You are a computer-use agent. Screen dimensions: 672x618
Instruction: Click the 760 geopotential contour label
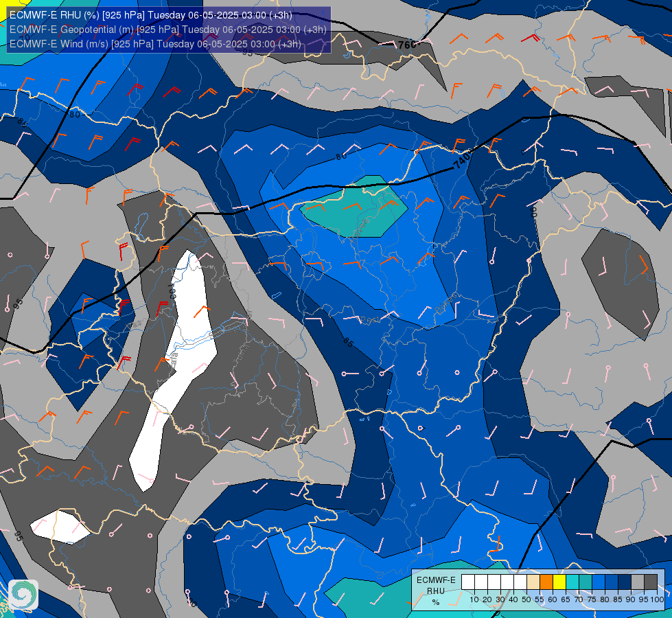click(407, 45)
